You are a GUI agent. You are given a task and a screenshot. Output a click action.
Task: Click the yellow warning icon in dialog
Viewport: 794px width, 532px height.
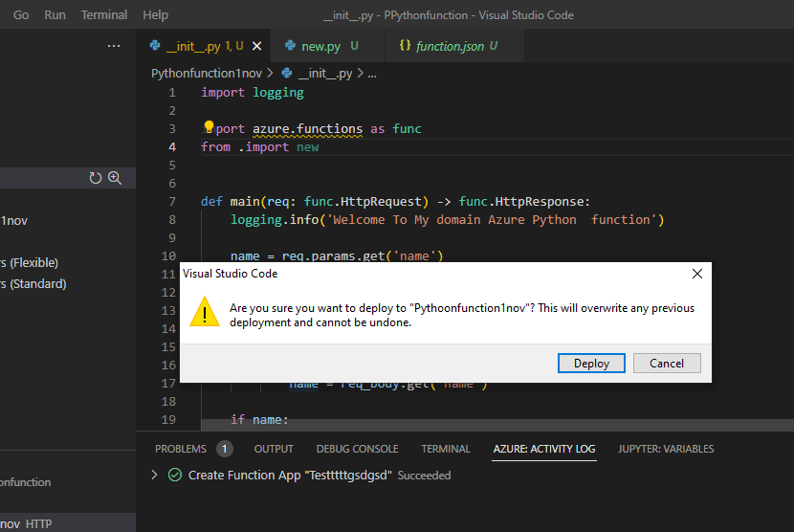205,312
